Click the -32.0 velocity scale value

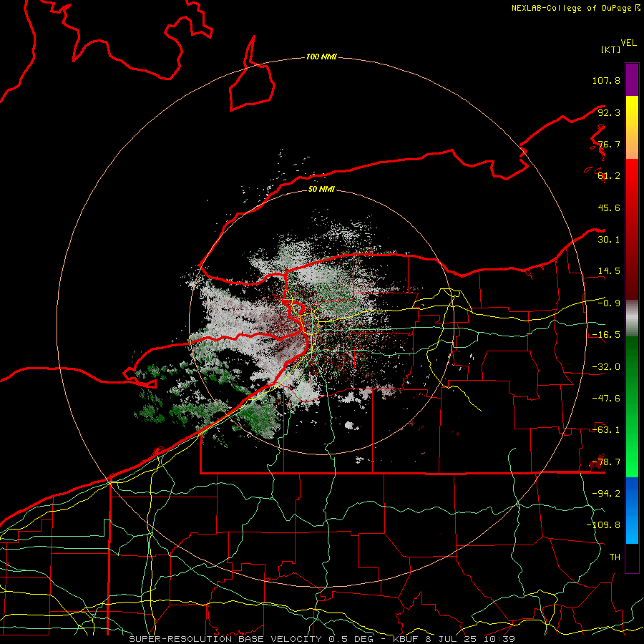(x=606, y=367)
